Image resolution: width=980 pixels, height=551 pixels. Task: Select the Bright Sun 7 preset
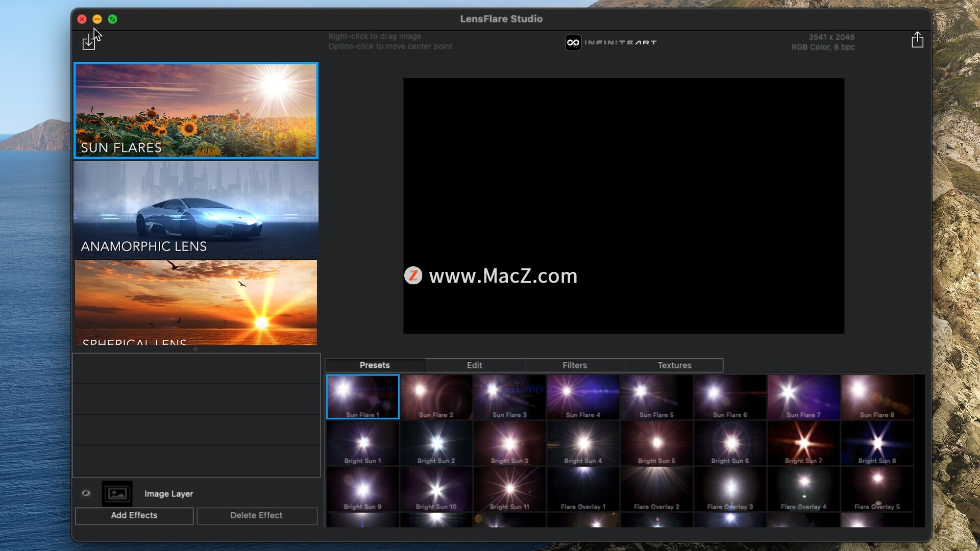coord(804,443)
